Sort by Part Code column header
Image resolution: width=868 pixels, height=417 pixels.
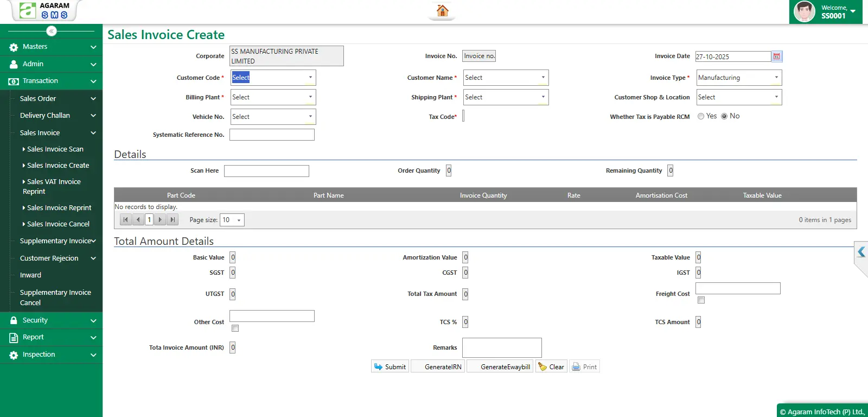point(181,195)
